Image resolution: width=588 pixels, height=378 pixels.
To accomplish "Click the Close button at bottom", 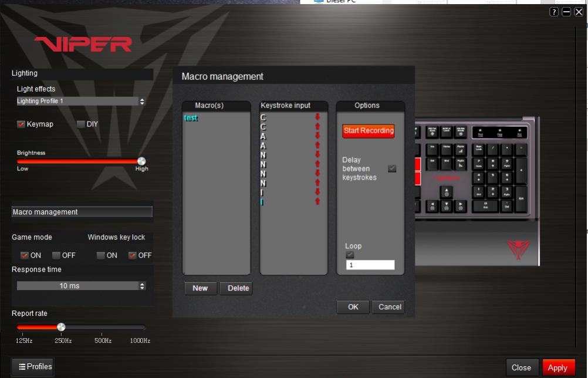I will click(x=521, y=368).
